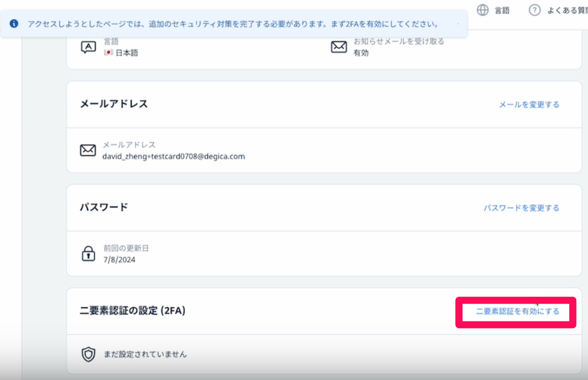
Task: Click the 7/8/2024 last updated date
Action: (119, 260)
